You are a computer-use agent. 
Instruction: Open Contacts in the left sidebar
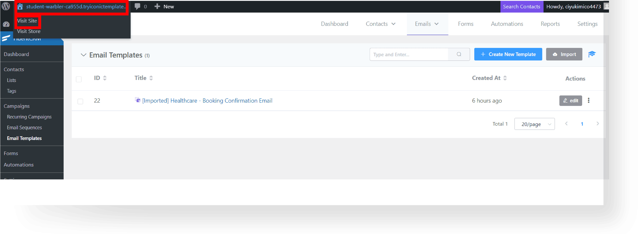click(x=14, y=70)
